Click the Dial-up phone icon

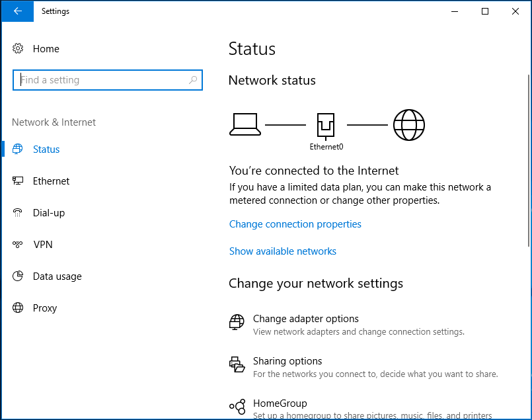pyautogui.click(x=18, y=212)
